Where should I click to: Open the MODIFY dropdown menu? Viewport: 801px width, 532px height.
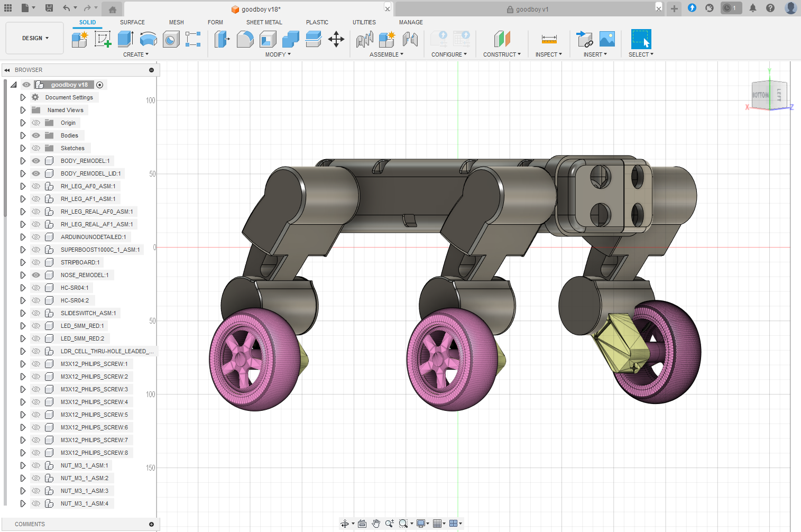pos(278,54)
